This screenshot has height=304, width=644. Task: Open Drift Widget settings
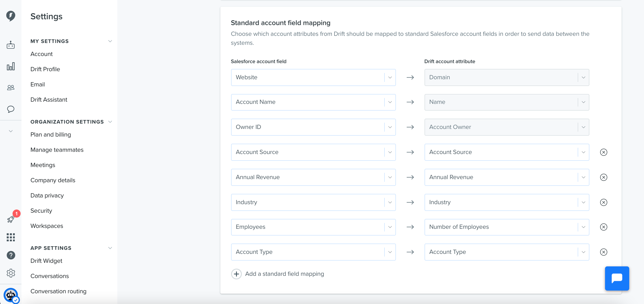point(46,261)
